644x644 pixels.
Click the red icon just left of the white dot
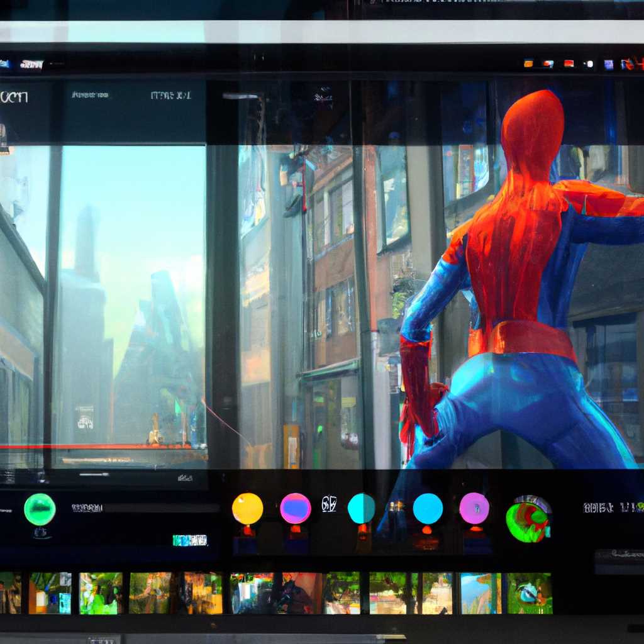tap(569, 64)
